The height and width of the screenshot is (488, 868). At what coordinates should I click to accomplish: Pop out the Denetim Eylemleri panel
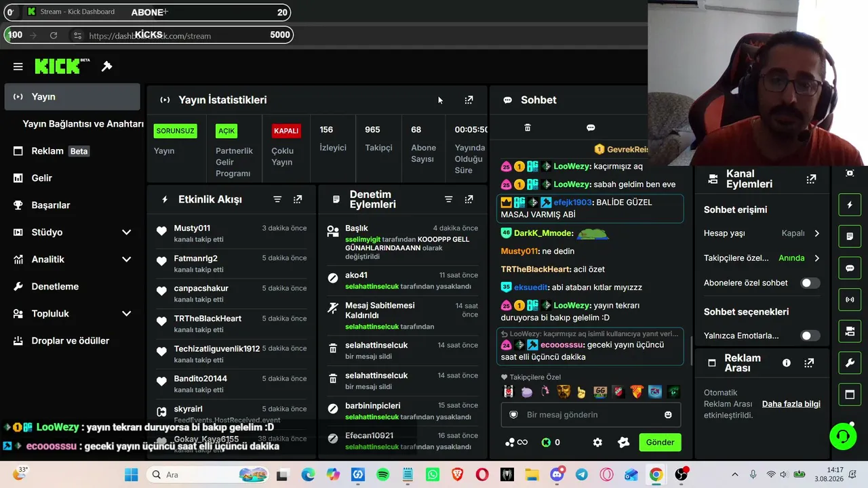(469, 199)
